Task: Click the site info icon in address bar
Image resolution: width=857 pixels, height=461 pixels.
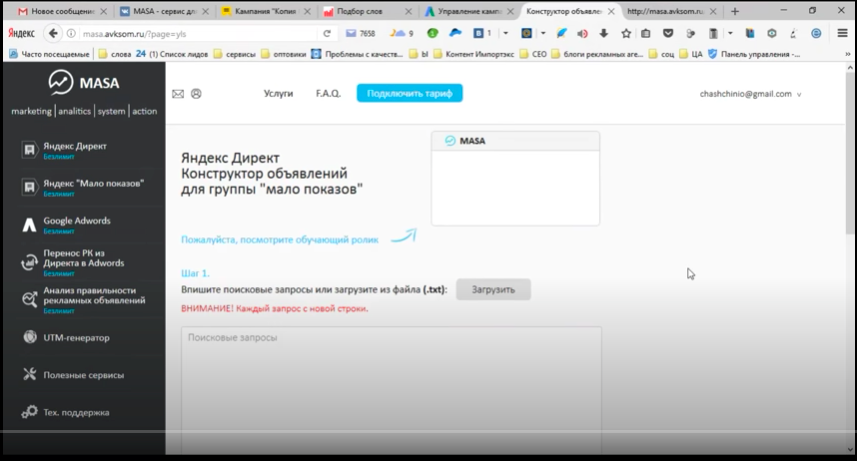Action: (x=71, y=33)
